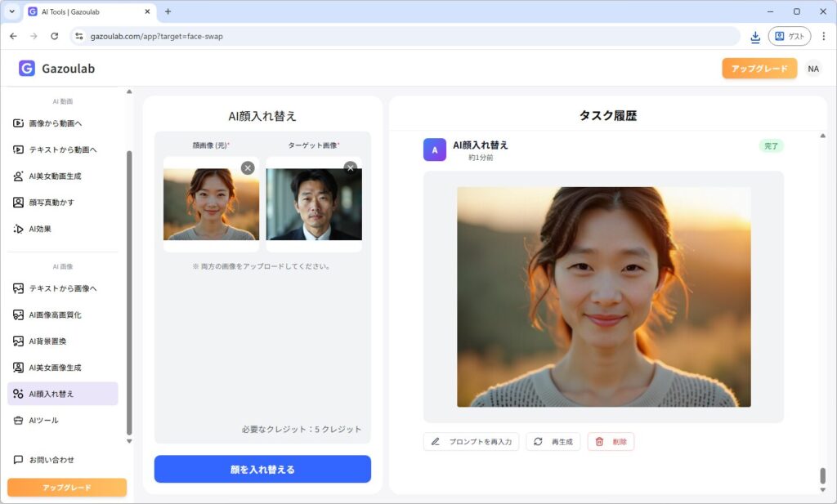
Task: Open テキストから動画へ in the sidebar
Action: tap(62, 149)
